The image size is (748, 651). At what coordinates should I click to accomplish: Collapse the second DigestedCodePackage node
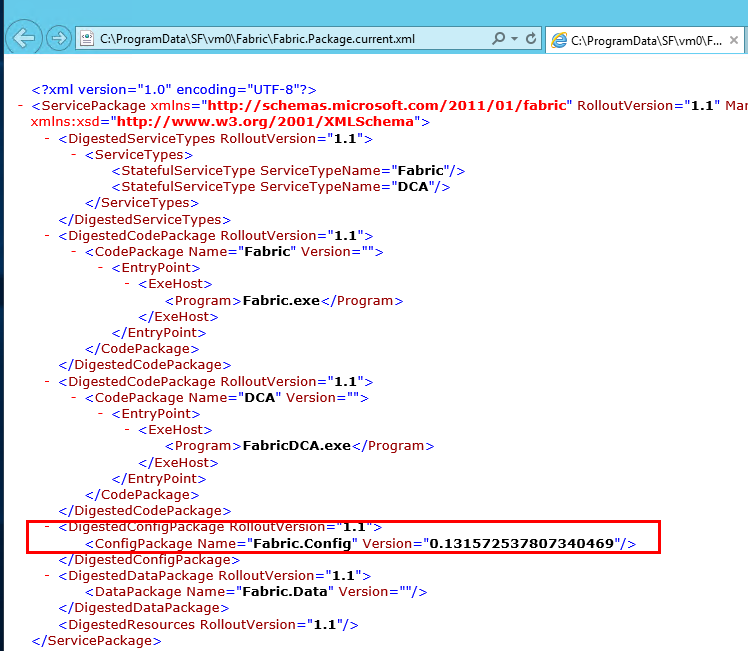[x=47, y=382]
